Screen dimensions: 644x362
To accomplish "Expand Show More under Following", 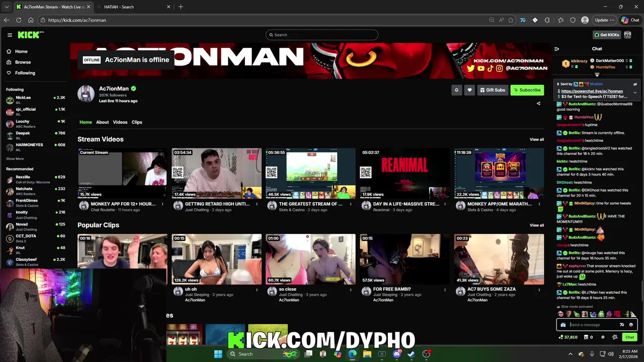I will point(15,159).
